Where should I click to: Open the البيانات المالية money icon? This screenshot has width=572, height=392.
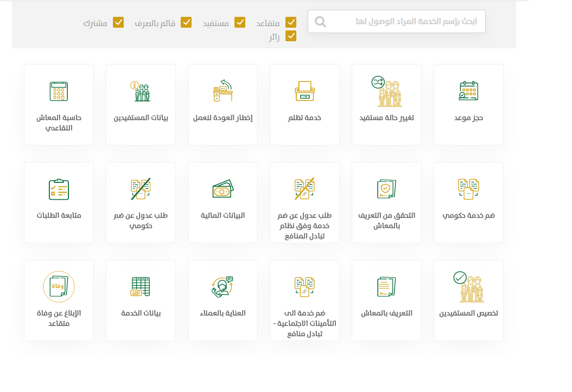click(x=223, y=189)
